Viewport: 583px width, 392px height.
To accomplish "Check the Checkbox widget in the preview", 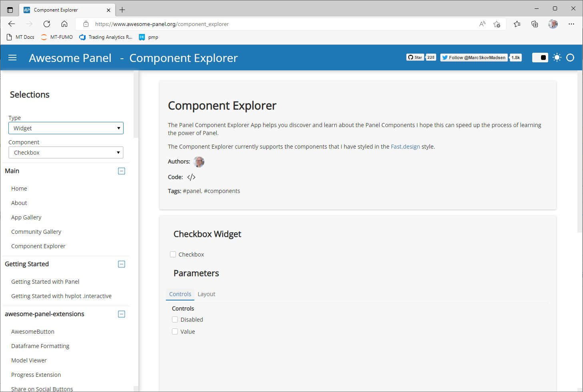I will 173,254.
